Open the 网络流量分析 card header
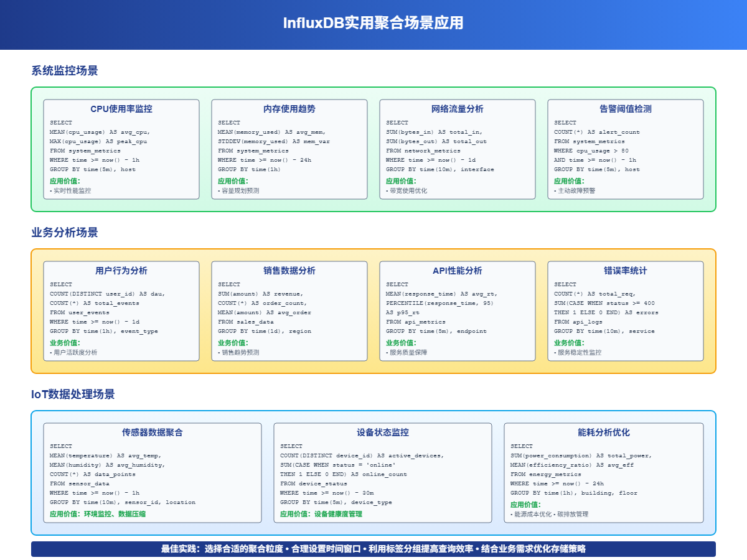 pos(458,109)
